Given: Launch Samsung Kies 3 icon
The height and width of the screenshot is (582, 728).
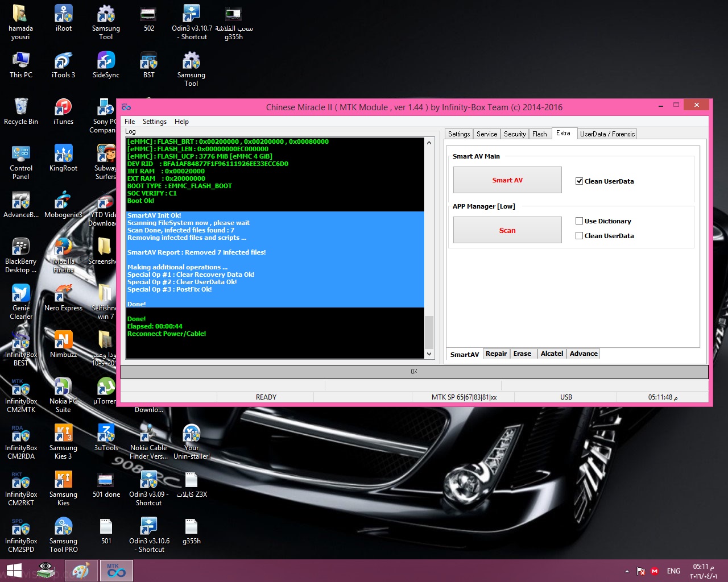Looking at the screenshot, I should (63, 442).
